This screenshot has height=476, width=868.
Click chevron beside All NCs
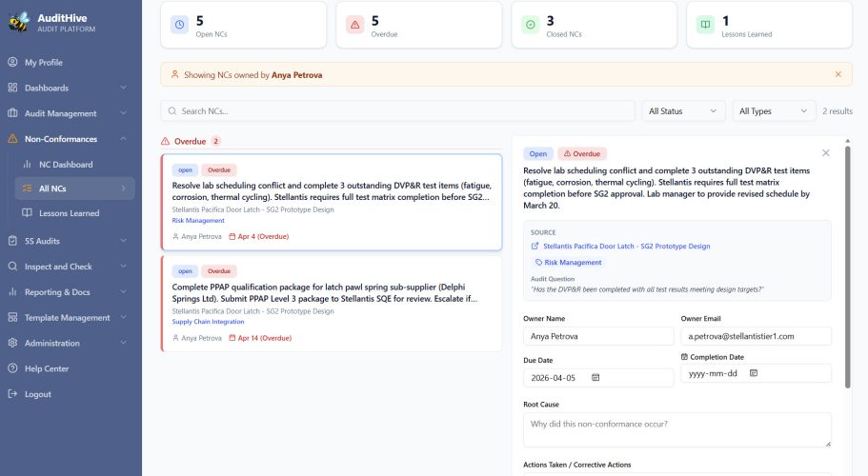(x=124, y=188)
